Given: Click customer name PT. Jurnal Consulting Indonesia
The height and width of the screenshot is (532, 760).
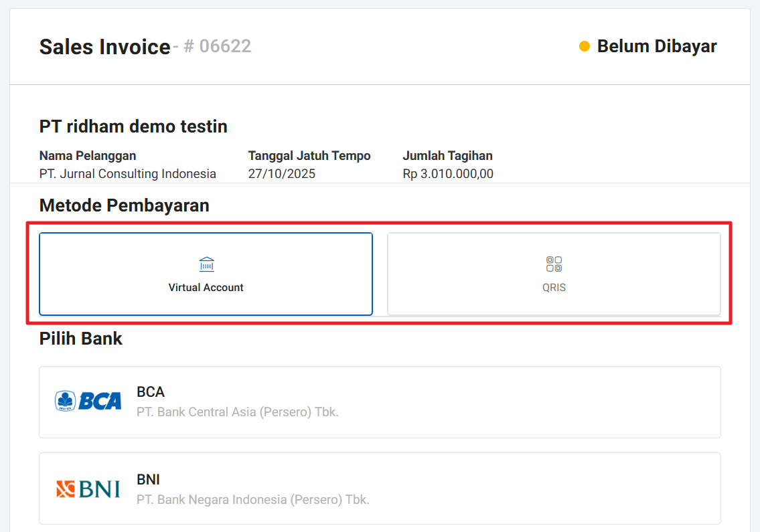Looking at the screenshot, I should 128,174.
